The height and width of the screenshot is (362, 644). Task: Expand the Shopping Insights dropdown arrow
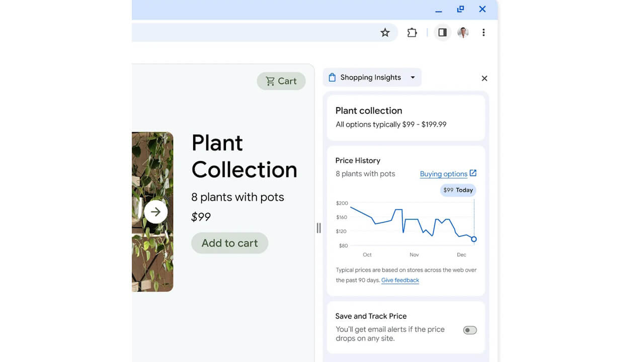413,77
